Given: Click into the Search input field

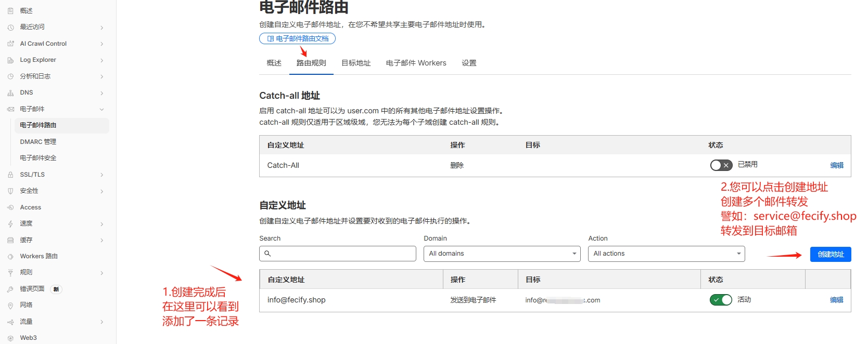Looking at the screenshot, I should tap(338, 254).
